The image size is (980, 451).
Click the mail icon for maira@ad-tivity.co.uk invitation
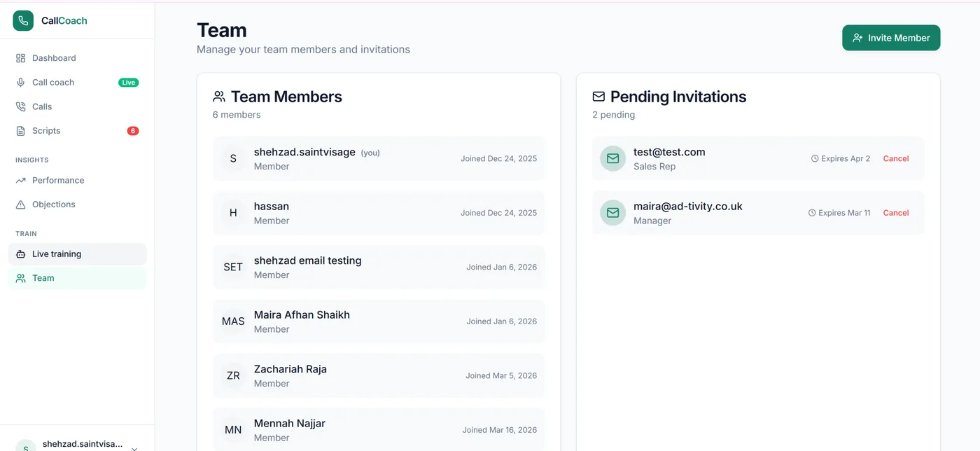coord(612,213)
